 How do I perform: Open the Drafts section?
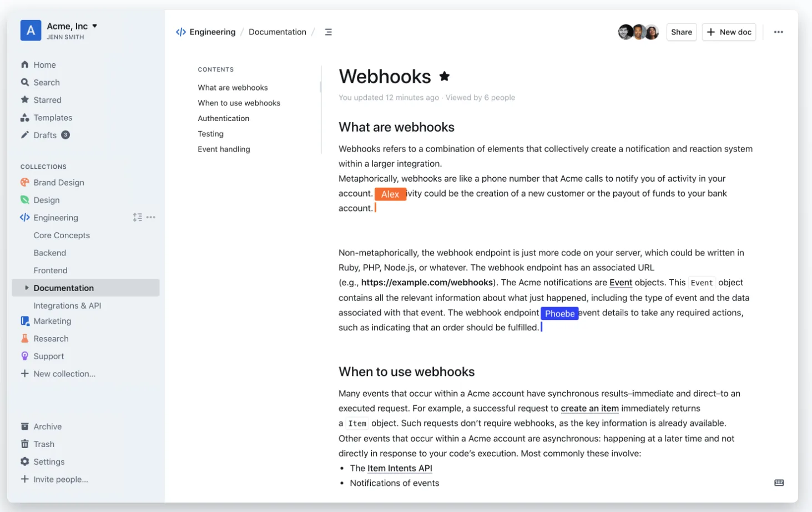coord(44,135)
